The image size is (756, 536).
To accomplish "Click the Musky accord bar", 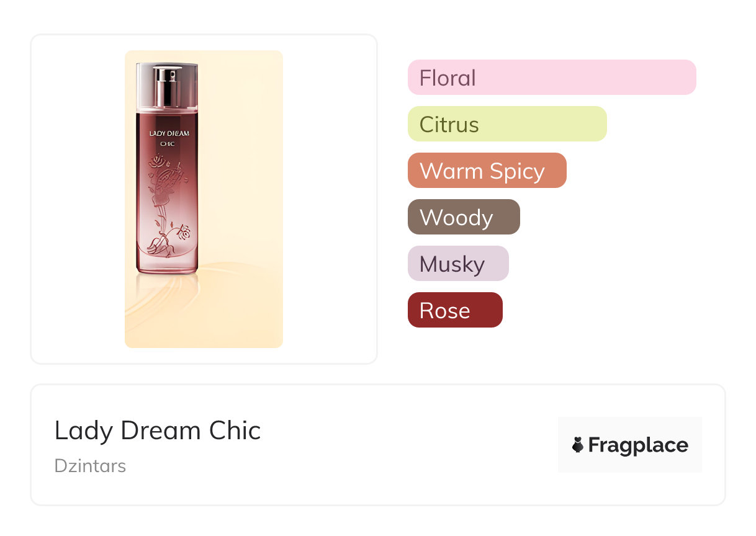I will pyautogui.click(x=457, y=264).
